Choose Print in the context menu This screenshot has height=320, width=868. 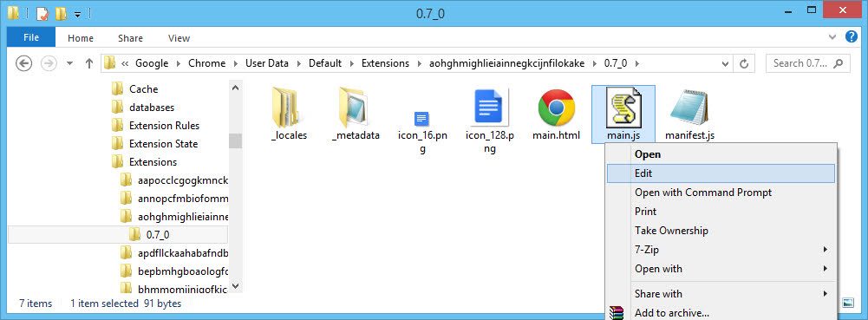pyautogui.click(x=721, y=212)
